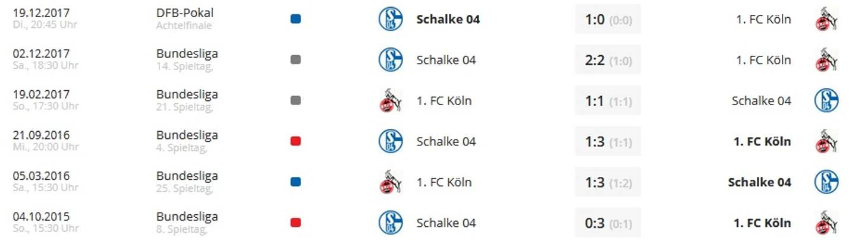Click 1. FC Köln crest in 19.02.2017 home row

391,100
